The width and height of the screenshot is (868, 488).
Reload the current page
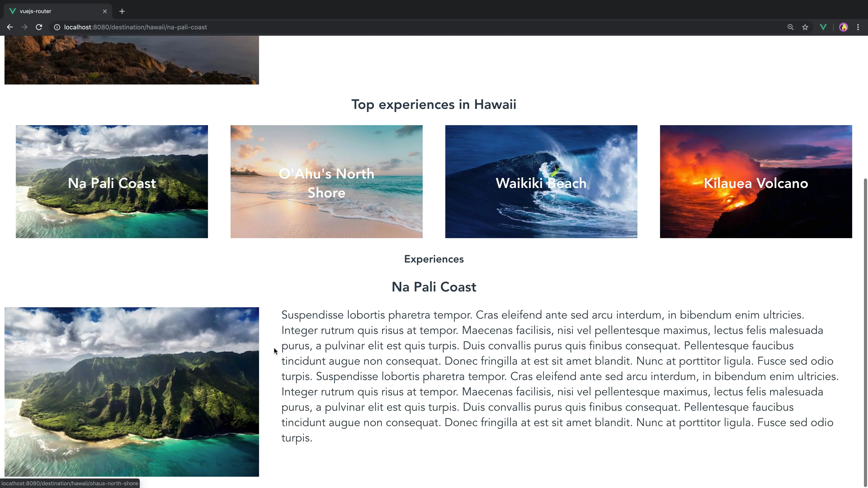39,27
